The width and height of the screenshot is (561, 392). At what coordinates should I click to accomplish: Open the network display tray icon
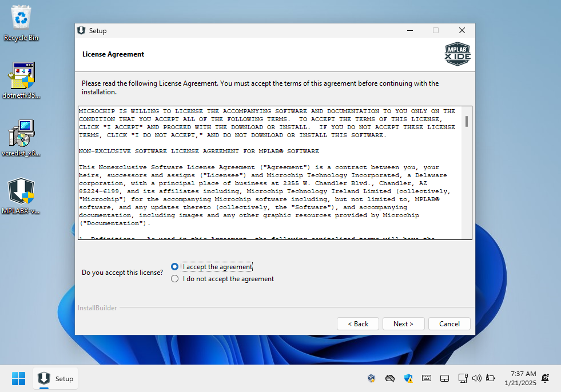coord(463,378)
